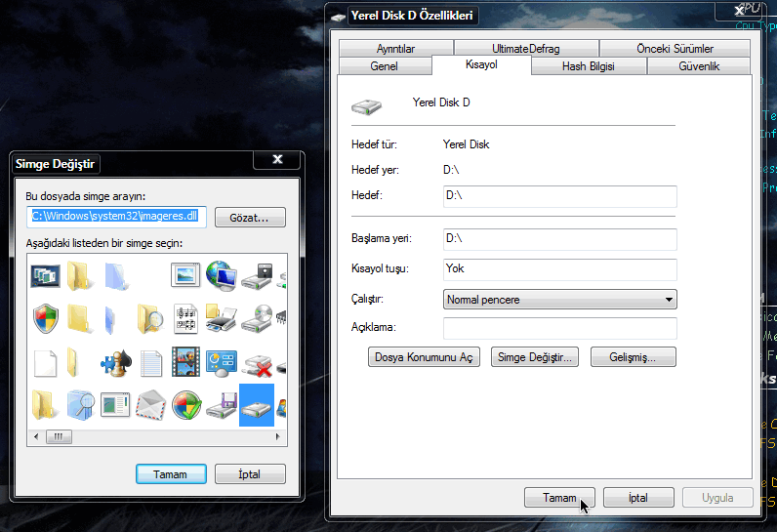Click the Kısayol tuşu field showing Yok
The width and height of the screenshot is (777, 532).
(x=560, y=269)
